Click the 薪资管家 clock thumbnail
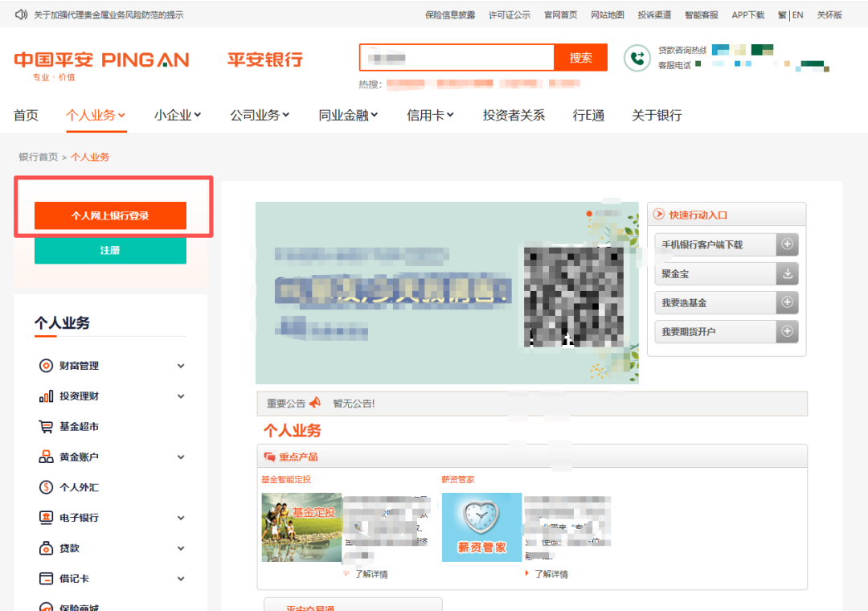Screen dimensions: 868x611 [x=481, y=527]
